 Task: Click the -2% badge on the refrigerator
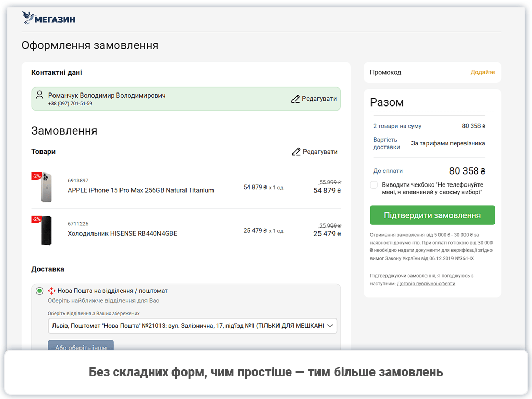click(x=36, y=219)
